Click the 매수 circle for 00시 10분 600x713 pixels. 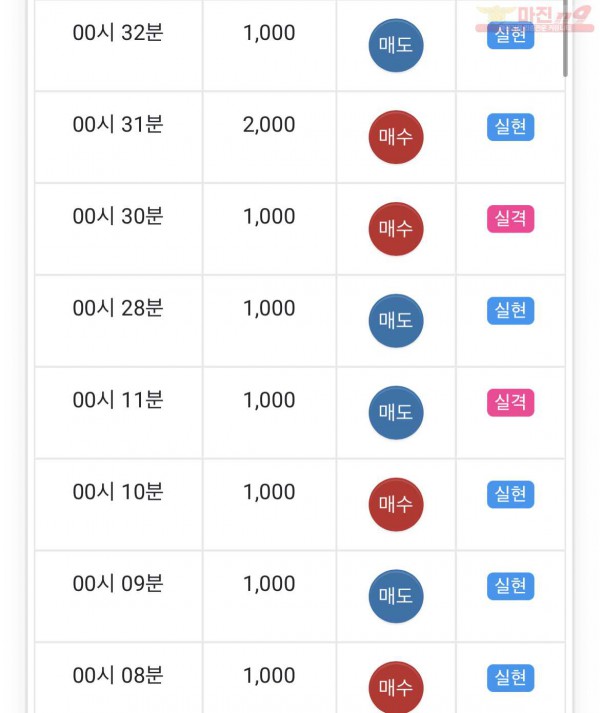(x=396, y=504)
